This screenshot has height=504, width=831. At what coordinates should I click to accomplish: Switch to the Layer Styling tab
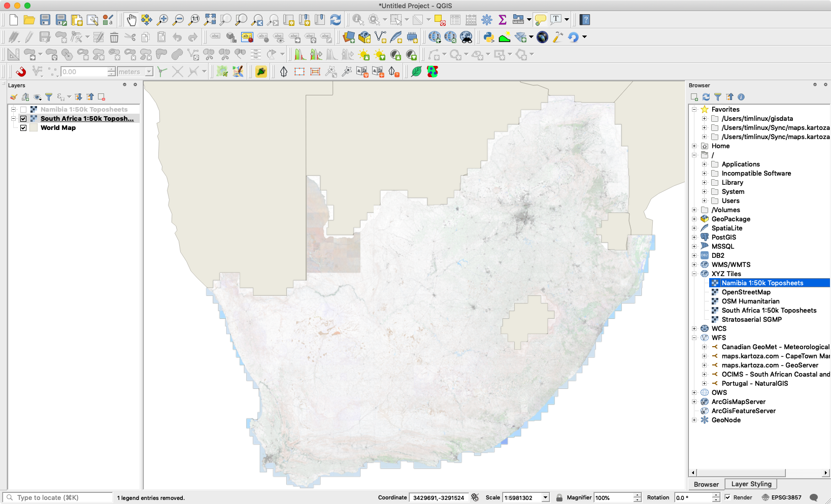click(x=750, y=484)
